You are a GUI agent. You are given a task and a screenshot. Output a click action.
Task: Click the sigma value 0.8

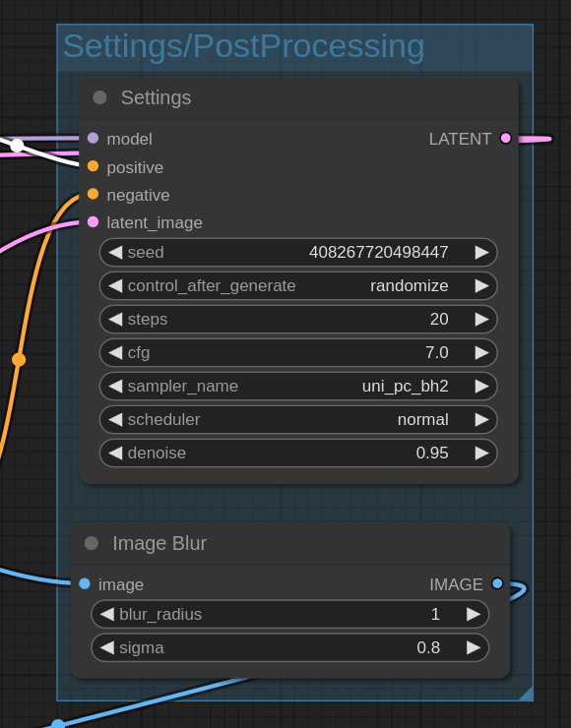[428, 647]
